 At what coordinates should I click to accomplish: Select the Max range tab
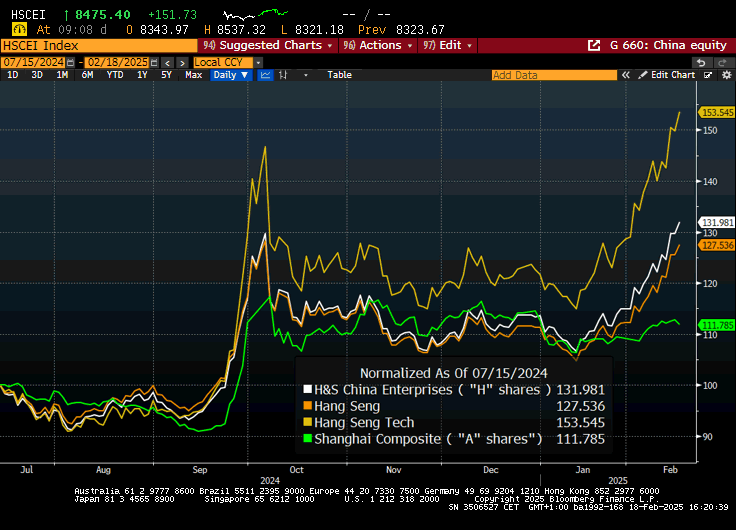(x=193, y=75)
